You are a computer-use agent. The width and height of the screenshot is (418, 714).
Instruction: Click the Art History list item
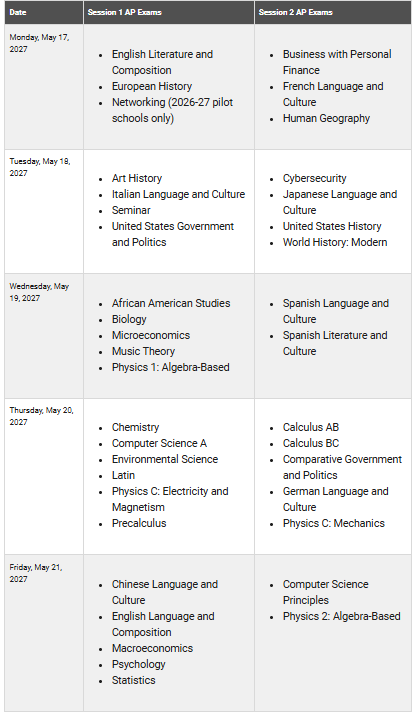(137, 178)
